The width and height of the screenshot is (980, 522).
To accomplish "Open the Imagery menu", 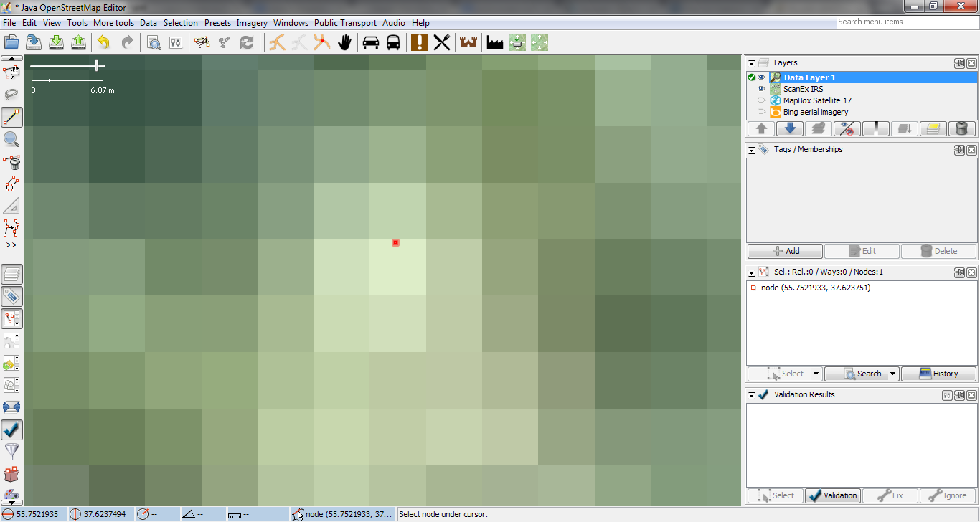I will (252, 23).
